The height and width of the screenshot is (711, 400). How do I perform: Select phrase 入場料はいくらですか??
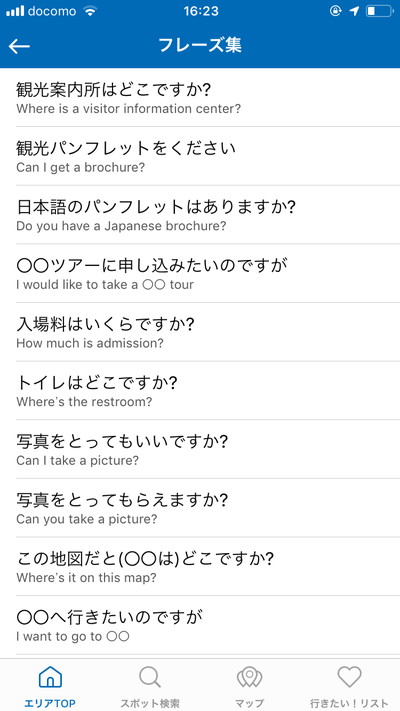(x=200, y=331)
